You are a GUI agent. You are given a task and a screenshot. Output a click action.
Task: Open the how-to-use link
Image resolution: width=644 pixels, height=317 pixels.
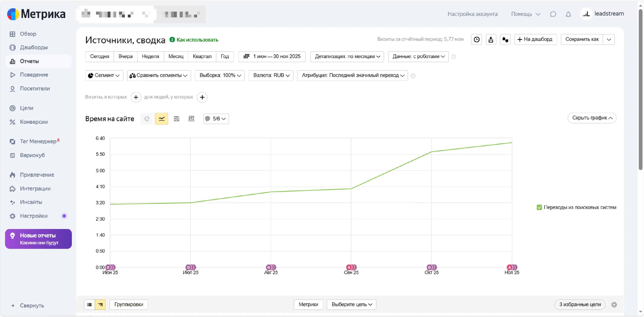tap(197, 40)
